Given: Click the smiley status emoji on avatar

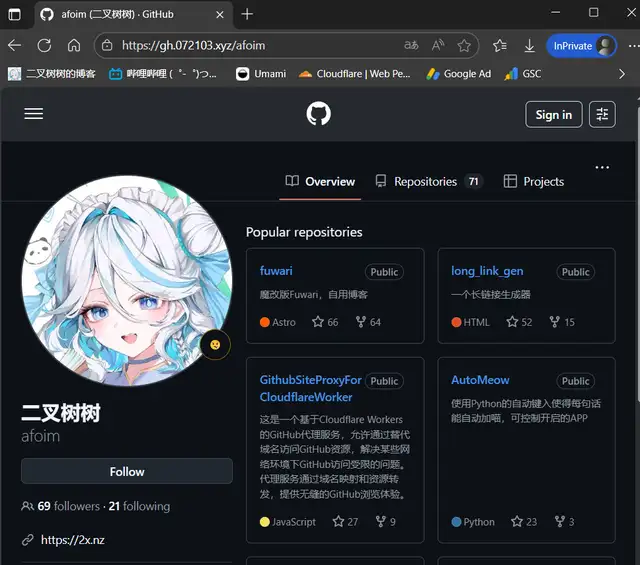Looking at the screenshot, I should coord(214,344).
